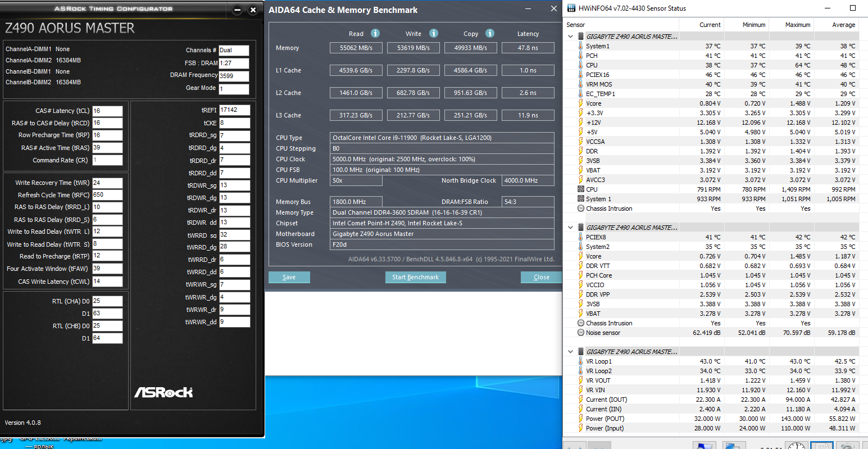Select the System1 thermometer icon
868x449 pixels.
580,46
